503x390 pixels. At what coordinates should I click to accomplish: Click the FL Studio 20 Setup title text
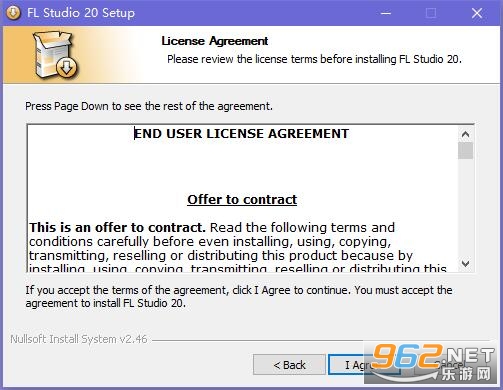(x=81, y=13)
